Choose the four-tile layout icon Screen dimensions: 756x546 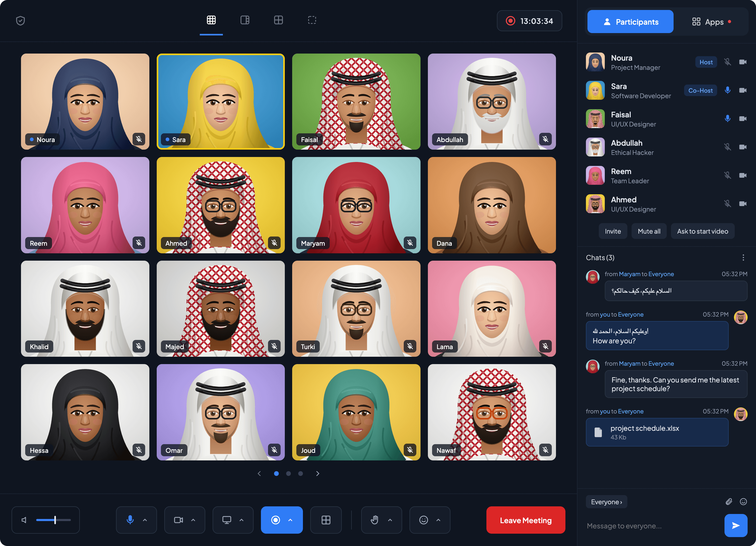pyautogui.click(x=278, y=20)
